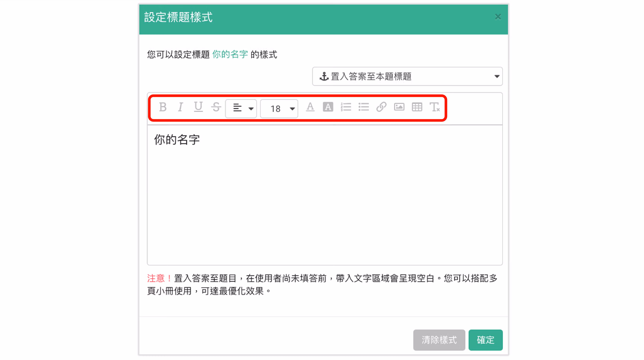Viewport: 644px width, 360px height.
Task: Click the 清除樣式 button
Action: point(439,340)
